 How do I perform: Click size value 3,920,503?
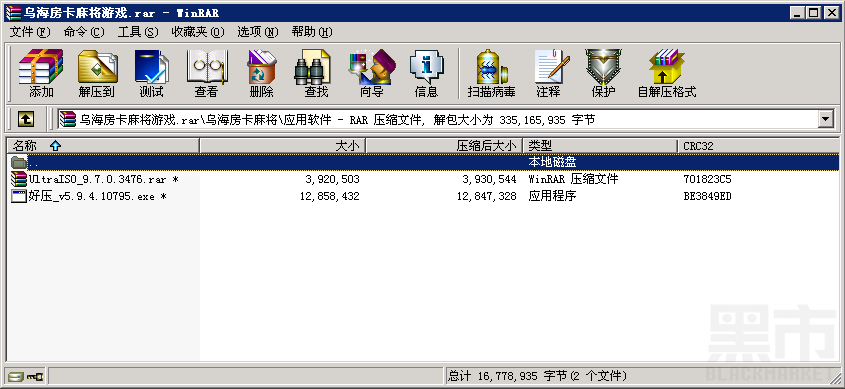coord(332,179)
